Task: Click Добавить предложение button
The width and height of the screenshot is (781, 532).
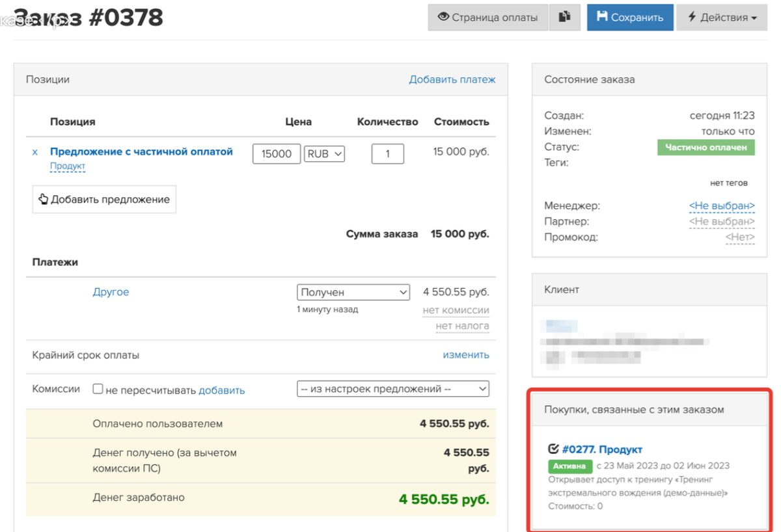Action: [x=104, y=200]
